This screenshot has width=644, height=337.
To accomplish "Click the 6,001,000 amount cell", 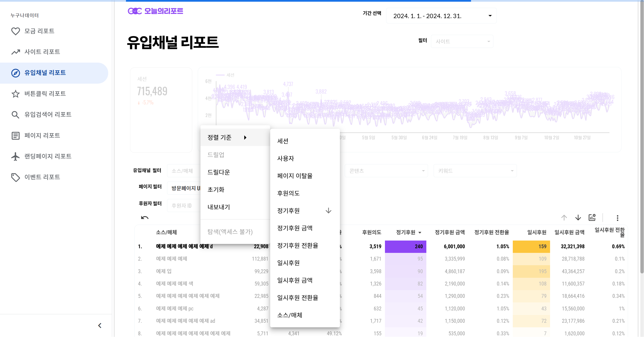I will pyautogui.click(x=454, y=247).
